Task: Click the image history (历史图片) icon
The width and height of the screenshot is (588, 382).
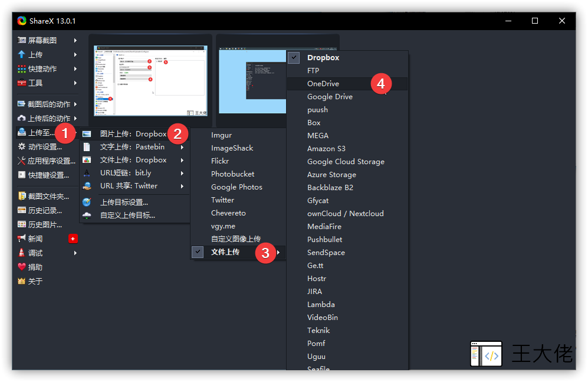Action: (x=22, y=225)
